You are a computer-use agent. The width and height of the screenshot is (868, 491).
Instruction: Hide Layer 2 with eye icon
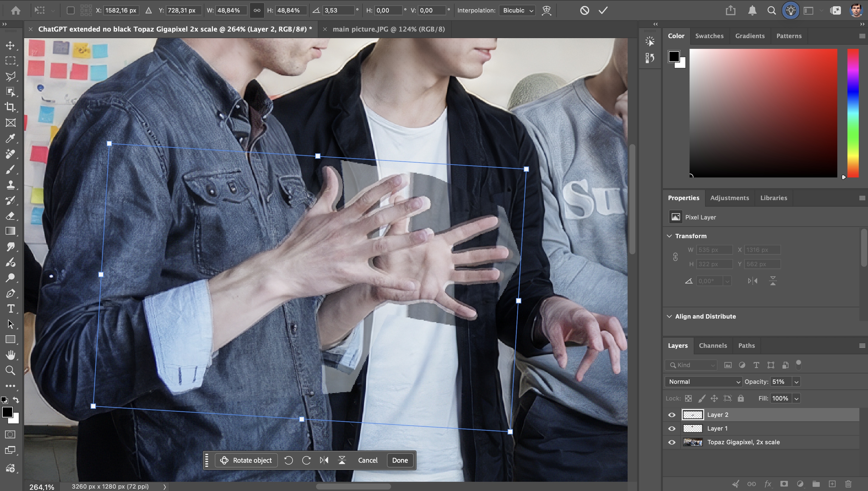click(672, 415)
